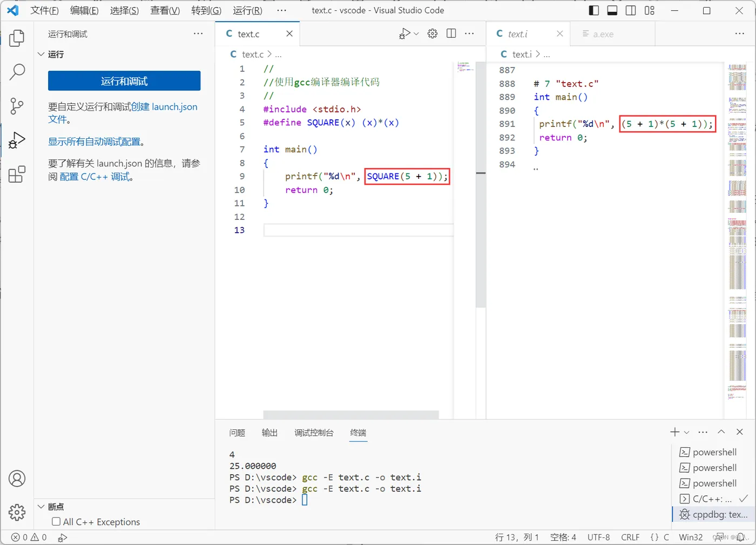Open terminal panel more actions menu
Image resolution: width=756 pixels, height=545 pixels.
tap(703, 432)
